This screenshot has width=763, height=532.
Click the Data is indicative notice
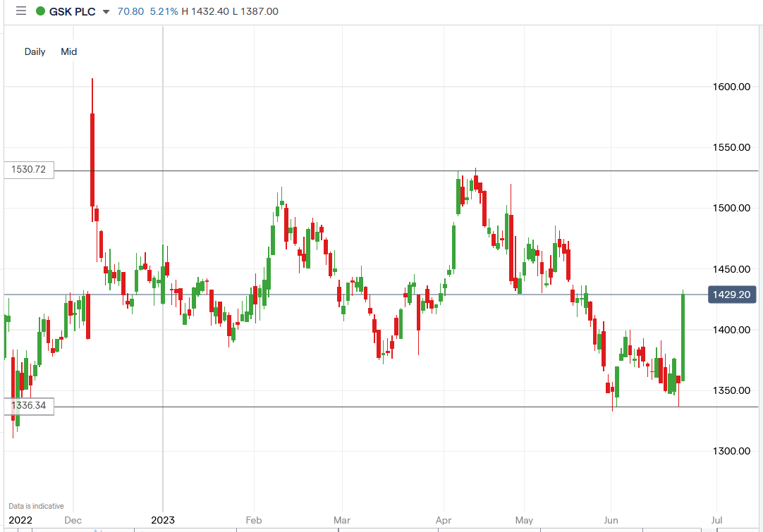pos(36,506)
